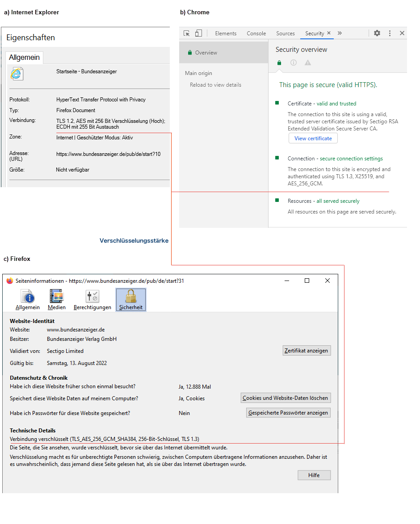420x524 pixels.
Task: Click the 'all served securely' resources status text
Action: point(338,201)
